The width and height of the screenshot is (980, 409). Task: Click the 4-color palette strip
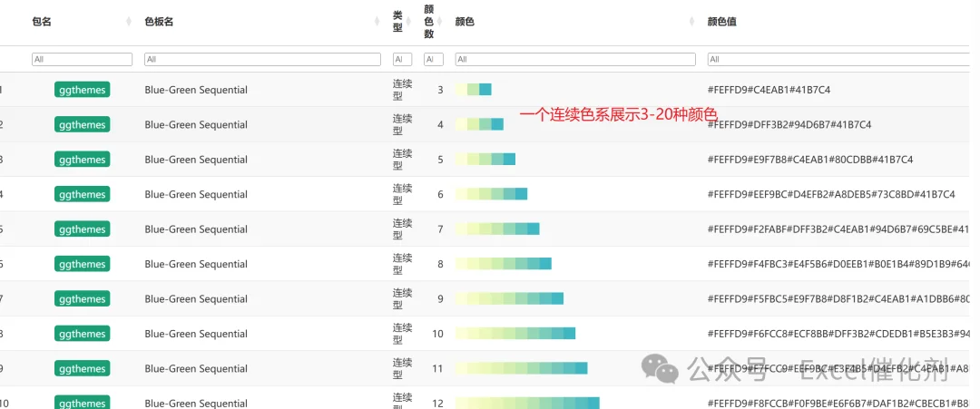[x=479, y=125]
